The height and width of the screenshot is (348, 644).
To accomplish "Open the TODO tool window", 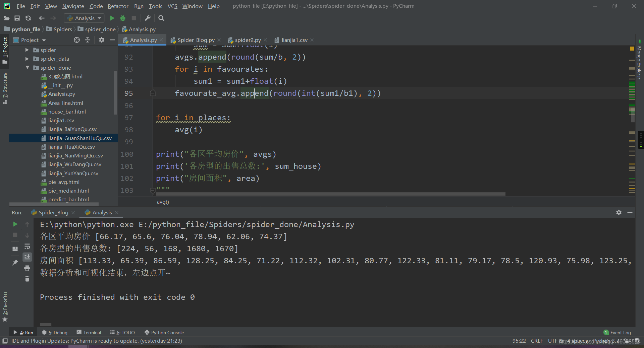I will click(122, 332).
